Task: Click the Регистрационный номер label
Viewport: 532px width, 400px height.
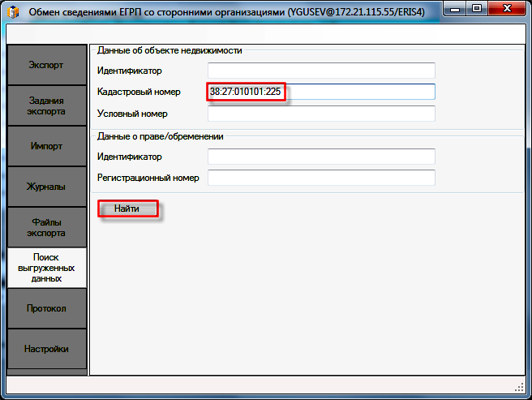Action: (148, 178)
